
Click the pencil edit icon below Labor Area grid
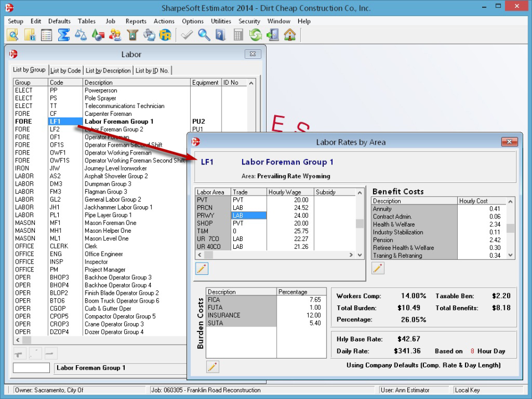[201, 268]
